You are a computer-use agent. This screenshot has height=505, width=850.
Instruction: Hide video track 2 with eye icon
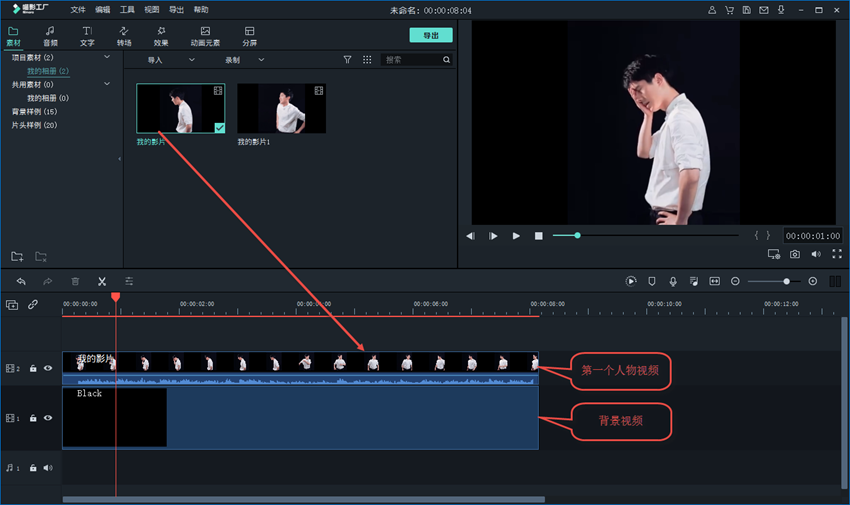(48, 368)
